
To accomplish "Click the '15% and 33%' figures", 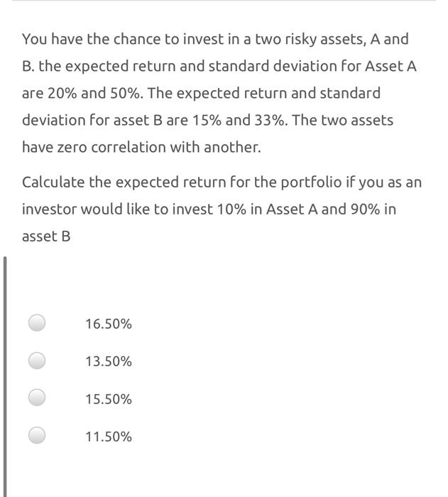I will (237, 121).
